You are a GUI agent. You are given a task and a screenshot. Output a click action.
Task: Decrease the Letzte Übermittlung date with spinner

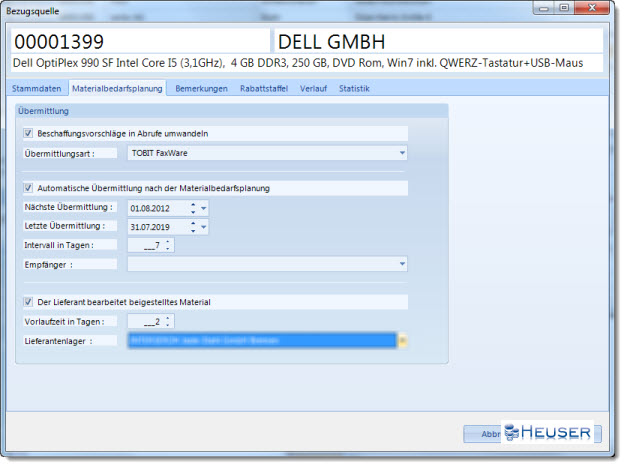click(193, 231)
